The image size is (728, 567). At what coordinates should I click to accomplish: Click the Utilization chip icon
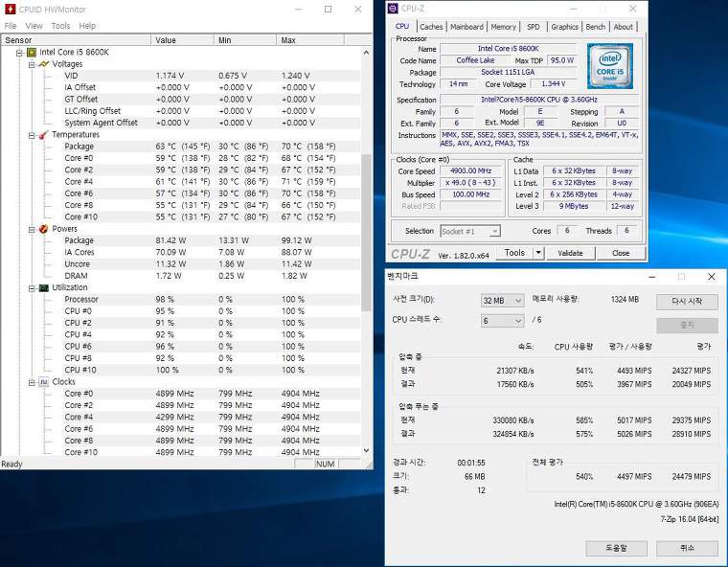click(44, 288)
